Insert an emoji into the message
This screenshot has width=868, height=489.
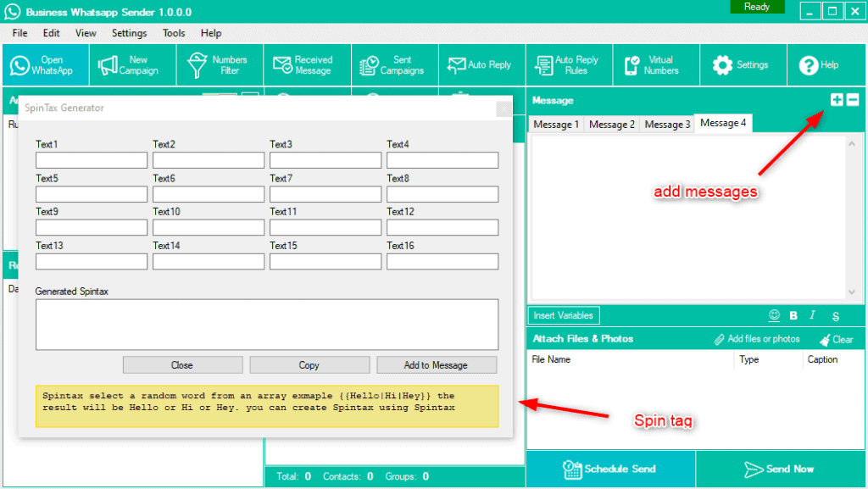[x=775, y=315]
